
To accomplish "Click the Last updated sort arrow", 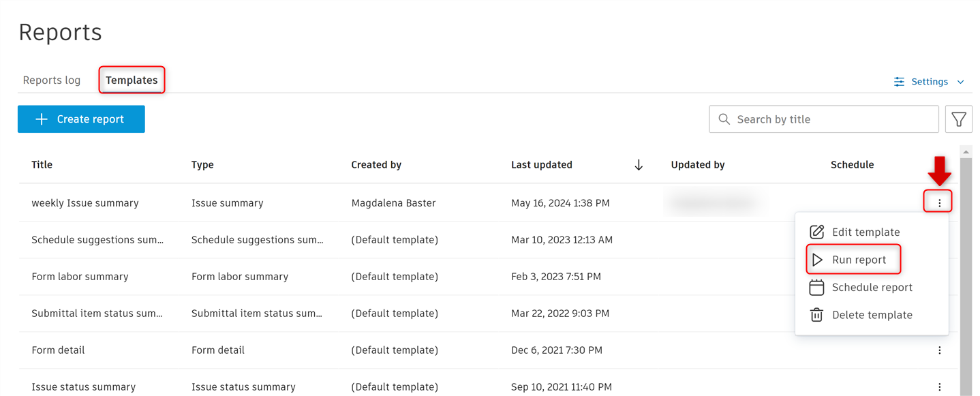I will [639, 165].
